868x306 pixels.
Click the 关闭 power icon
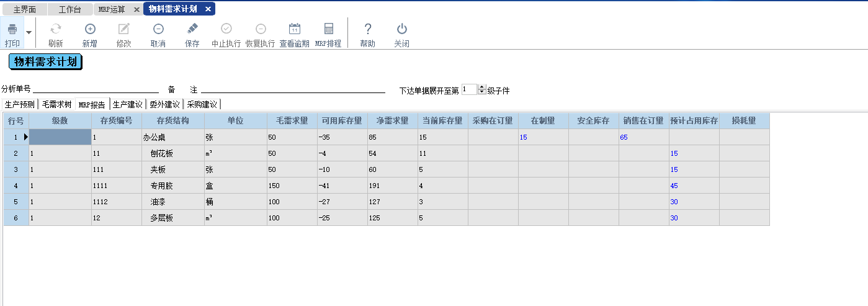(402, 29)
